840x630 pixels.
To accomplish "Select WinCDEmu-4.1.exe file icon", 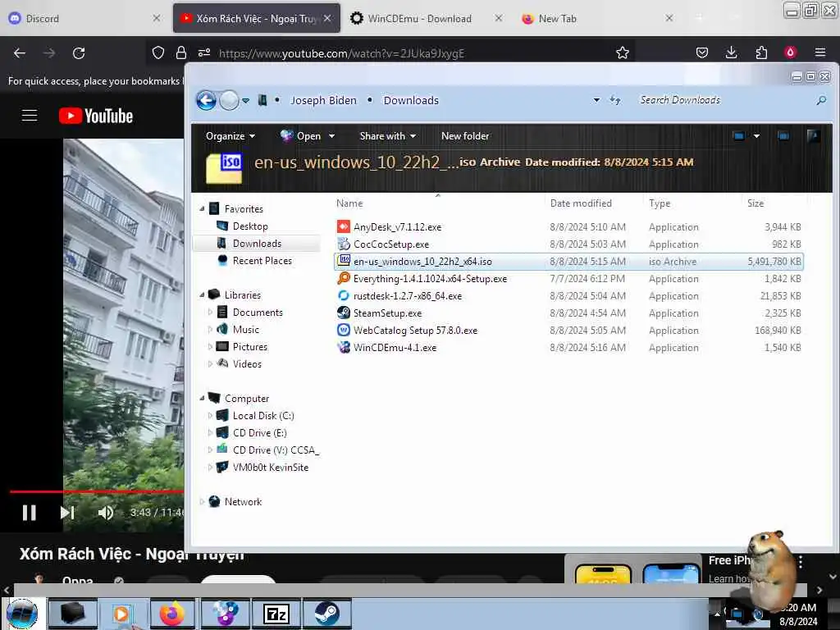I will click(344, 347).
